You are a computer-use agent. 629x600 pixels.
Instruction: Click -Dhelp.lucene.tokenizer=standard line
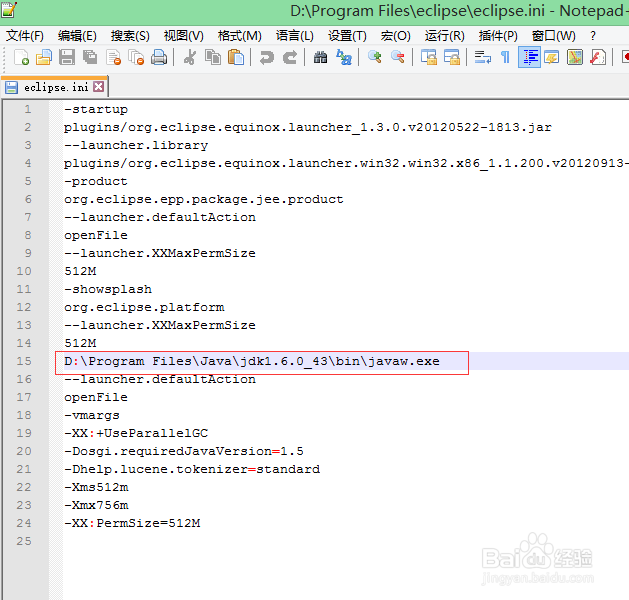[x=192, y=469]
